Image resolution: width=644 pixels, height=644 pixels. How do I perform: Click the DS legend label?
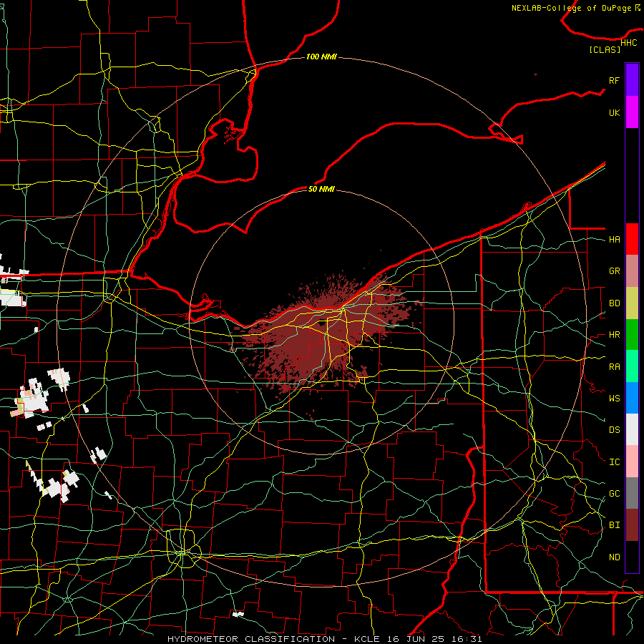(614, 430)
